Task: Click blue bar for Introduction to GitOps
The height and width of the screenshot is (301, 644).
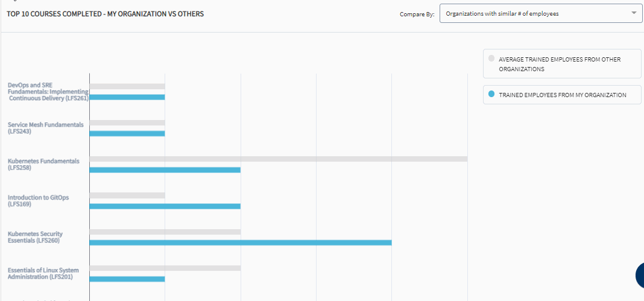Action: [x=165, y=206]
